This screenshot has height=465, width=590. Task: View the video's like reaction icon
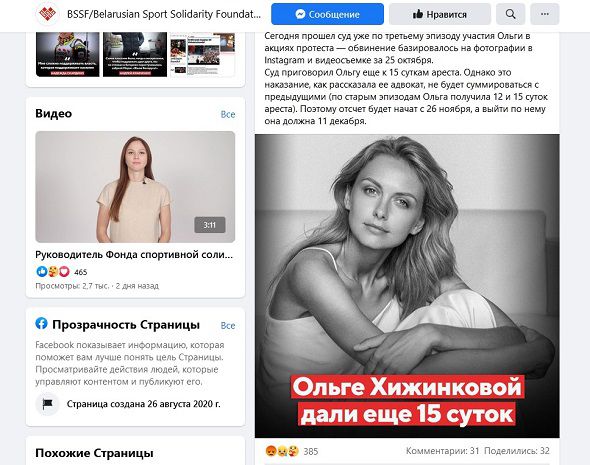[41, 271]
